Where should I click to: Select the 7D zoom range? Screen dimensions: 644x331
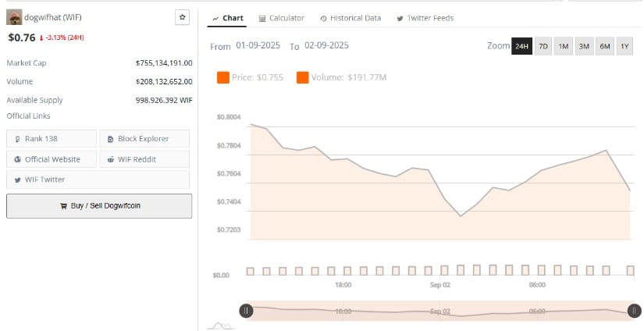pyautogui.click(x=543, y=46)
